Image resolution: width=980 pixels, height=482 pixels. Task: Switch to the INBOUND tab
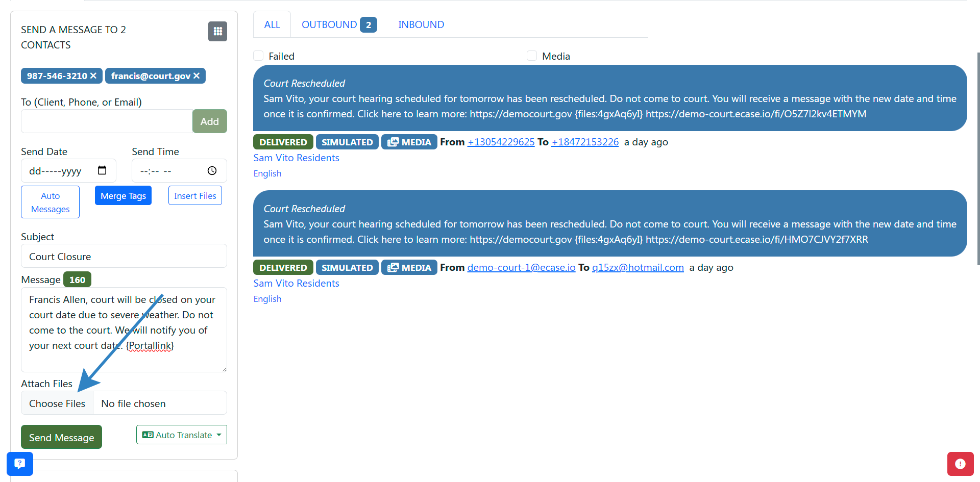421,24
